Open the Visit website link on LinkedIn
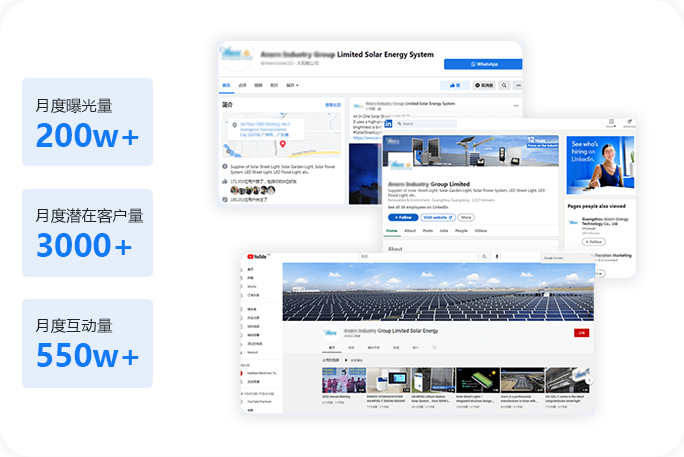This screenshot has width=684, height=457. pyautogui.click(x=436, y=217)
